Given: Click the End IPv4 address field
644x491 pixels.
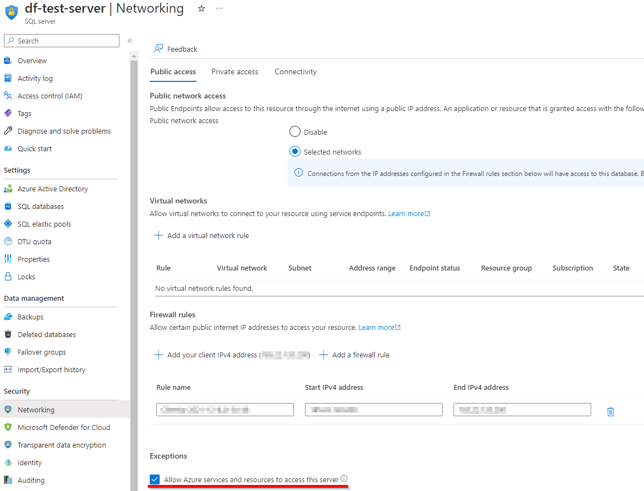Looking at the screenshot, I should point(522,410).
